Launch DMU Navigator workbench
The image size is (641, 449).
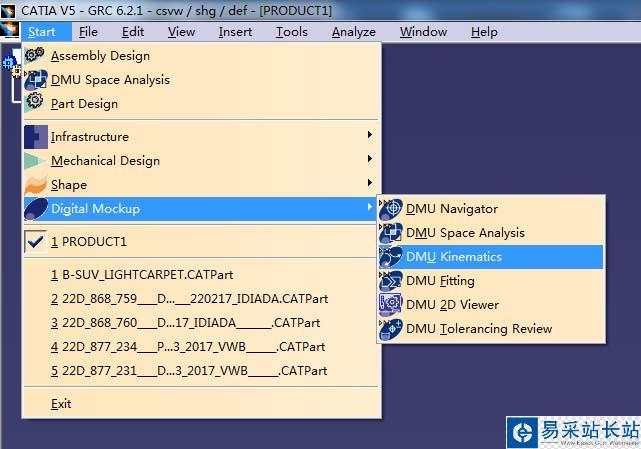click(491, 209)
